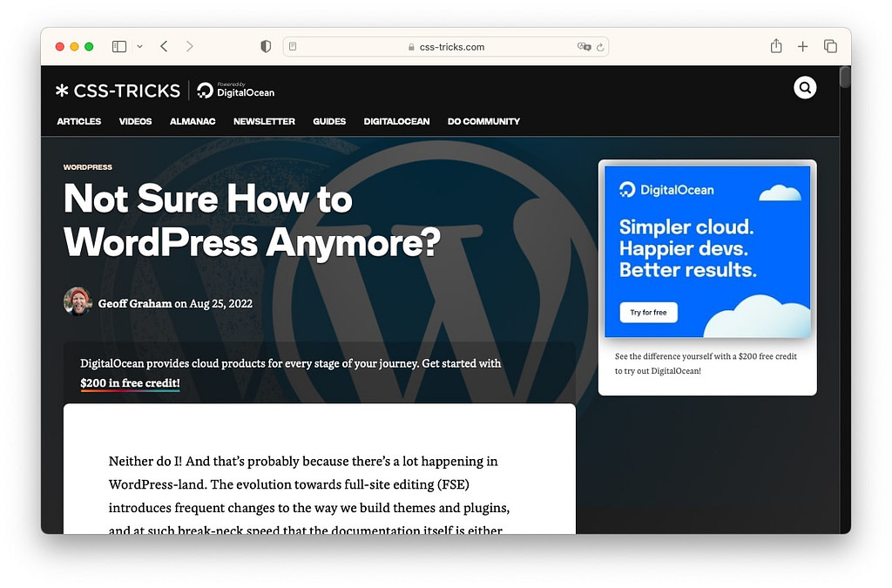Select the ARTICLES navigation item
This screenshot has height=588, width=892.
pyautogui.click(x=78, y=122)
